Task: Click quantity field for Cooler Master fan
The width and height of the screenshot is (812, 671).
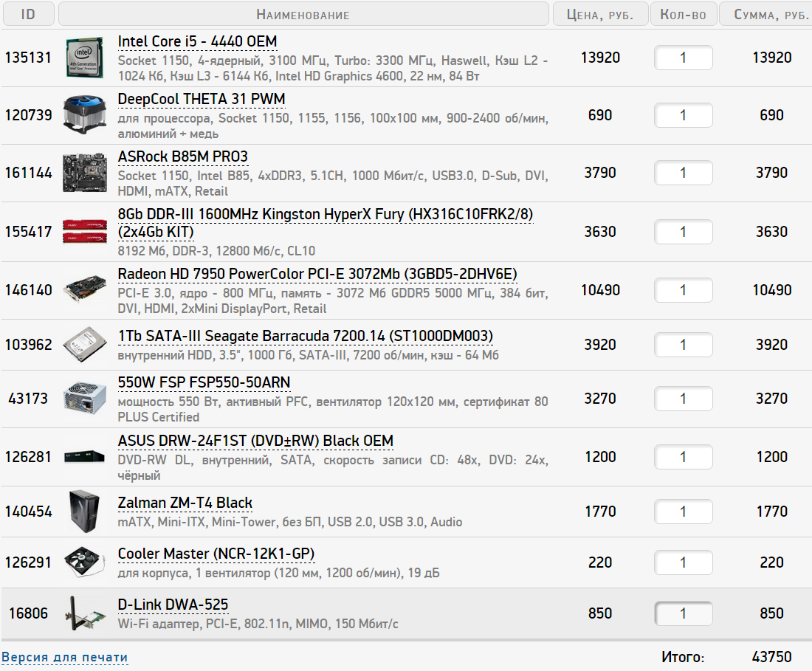Action: (683, 562)
